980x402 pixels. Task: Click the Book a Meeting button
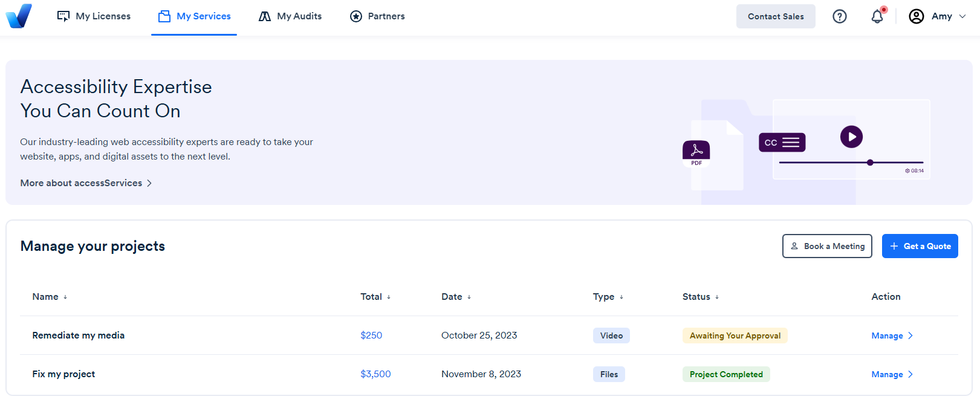pos(827,246)
